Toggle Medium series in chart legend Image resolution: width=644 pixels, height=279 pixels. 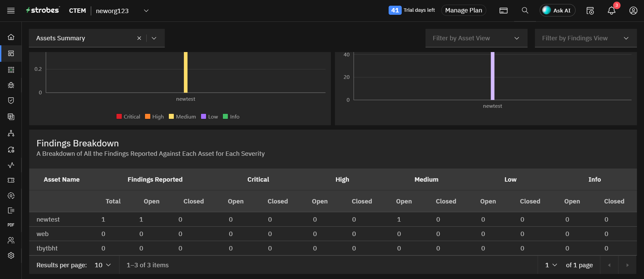coord(182,117)
